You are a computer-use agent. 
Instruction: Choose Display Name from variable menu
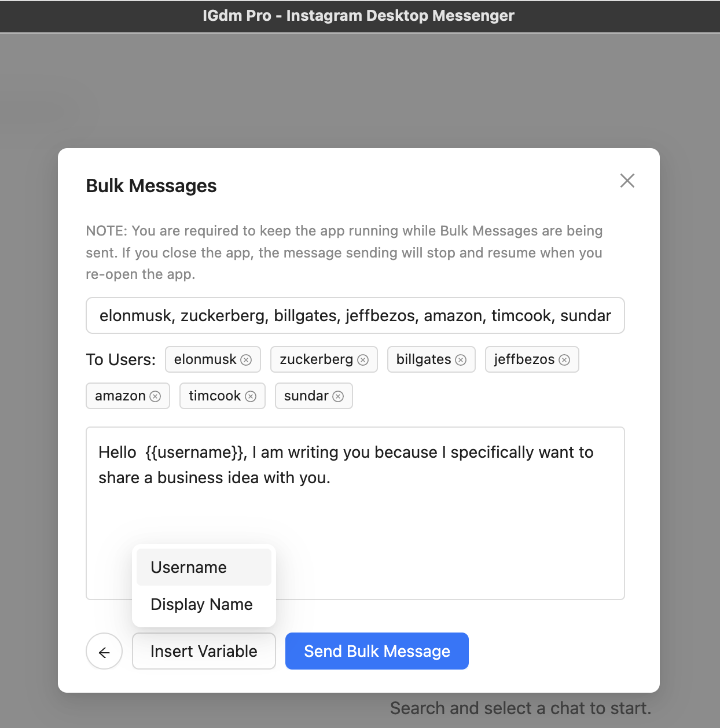204,604
